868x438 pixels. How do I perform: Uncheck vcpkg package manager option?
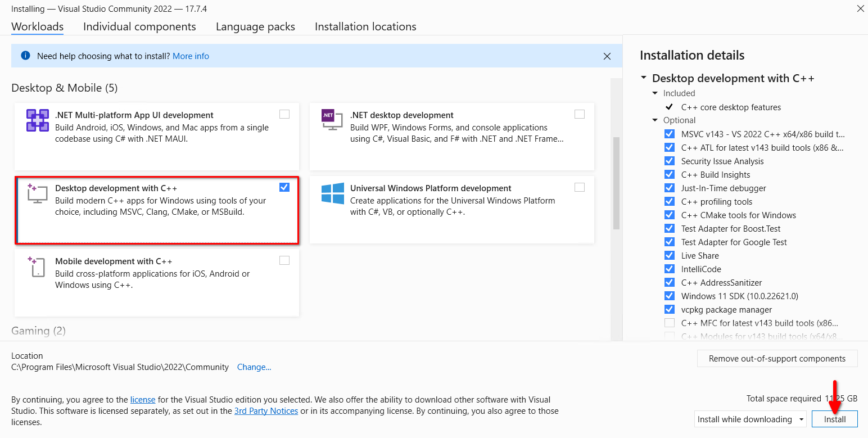pyautogui.click(x=669, y=309)
